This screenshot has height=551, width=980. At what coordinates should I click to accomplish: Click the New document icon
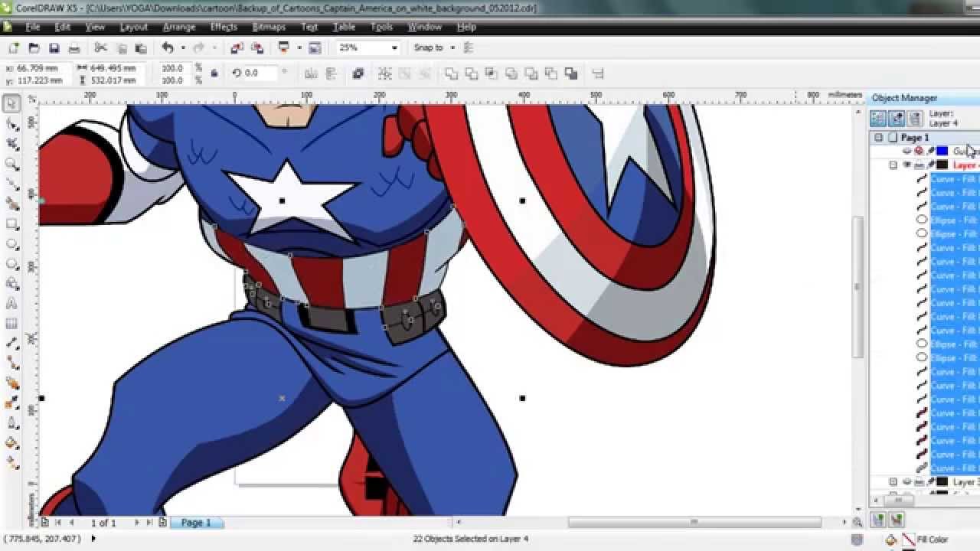14,47
